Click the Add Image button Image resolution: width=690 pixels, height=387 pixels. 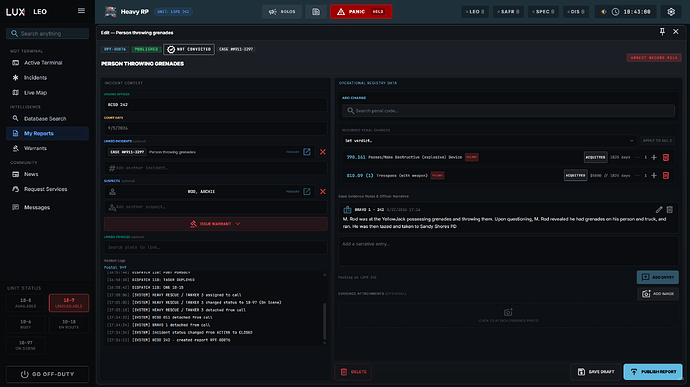[x=657, y=294]
